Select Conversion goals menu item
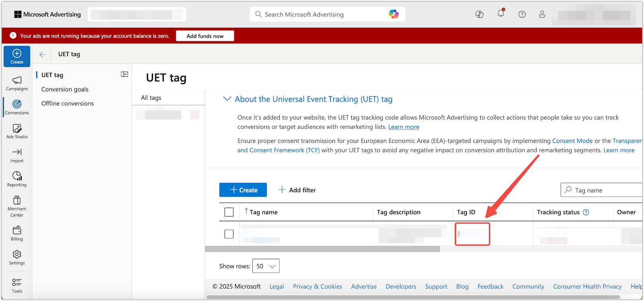Screen dimensions: 644x301 pos(65,89)
